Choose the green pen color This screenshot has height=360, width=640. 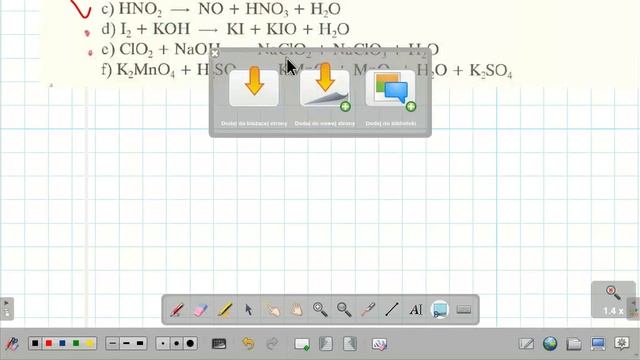76,344
